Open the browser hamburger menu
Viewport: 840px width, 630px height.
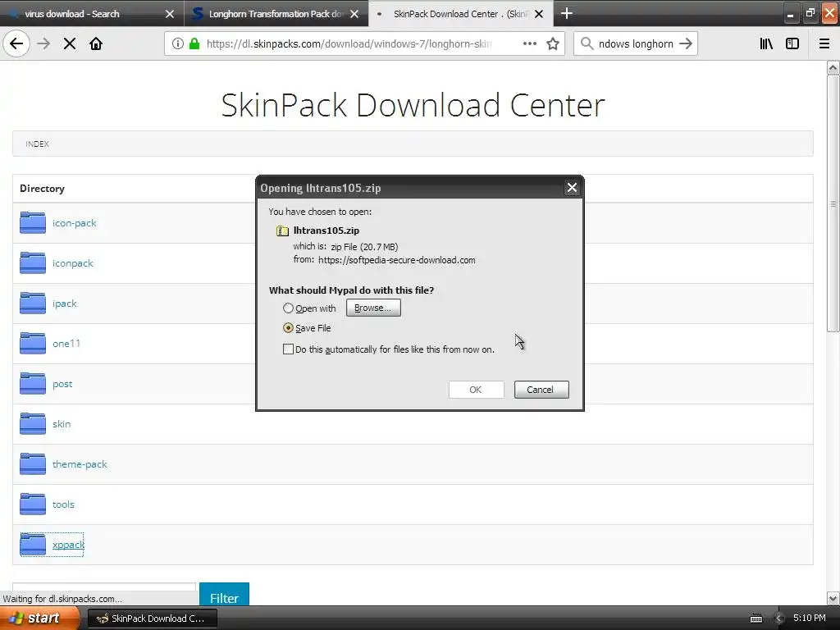(x=824, y=43)
